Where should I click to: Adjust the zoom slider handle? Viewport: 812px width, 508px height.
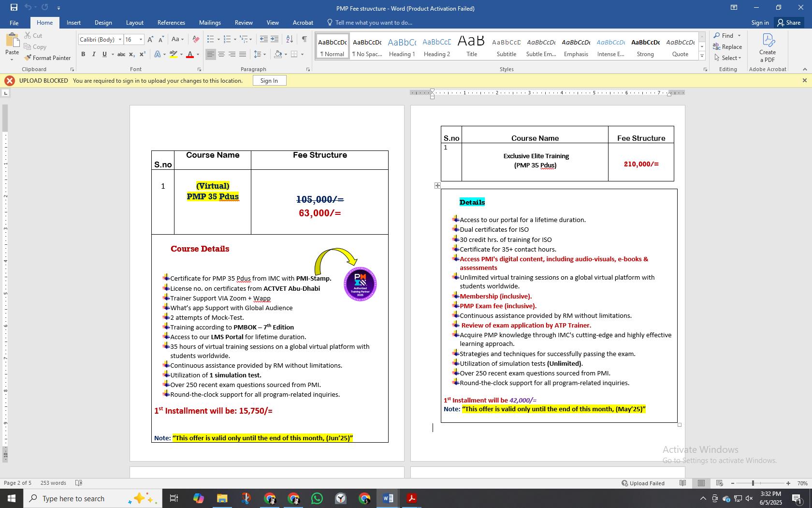click(x=753, y=483)
